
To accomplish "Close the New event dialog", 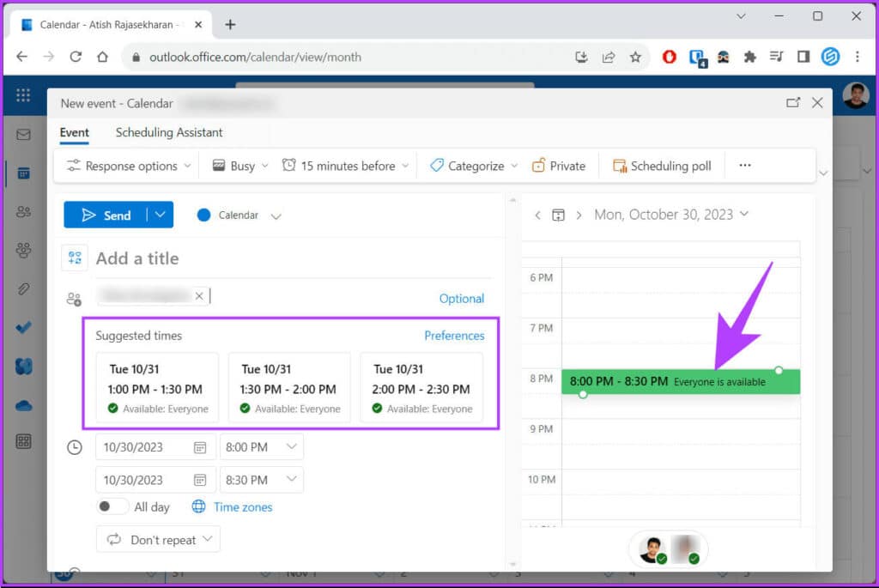I will pyautogui.click(x=817, y=102).
